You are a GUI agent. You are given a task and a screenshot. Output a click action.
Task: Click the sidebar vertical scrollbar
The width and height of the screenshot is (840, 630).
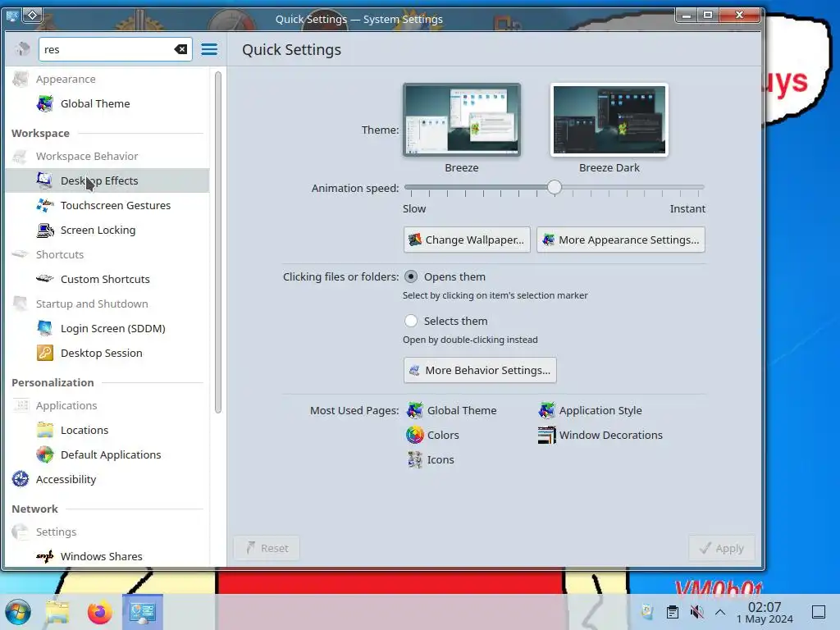click(218, 242)
